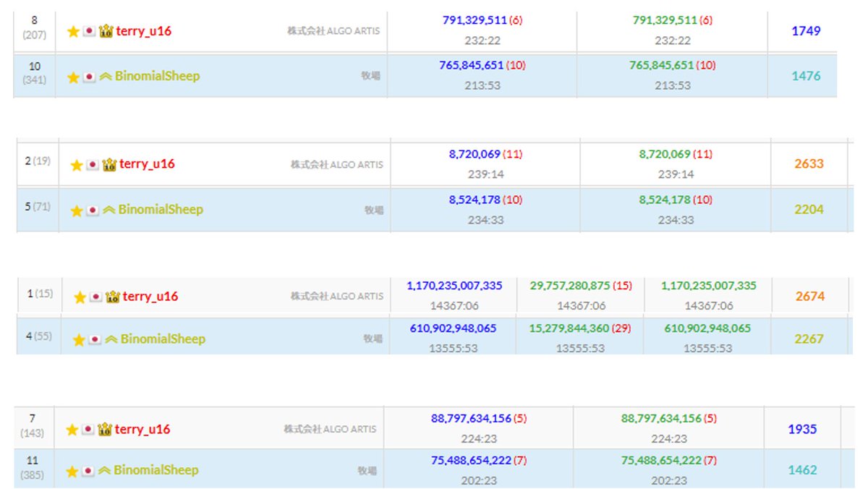Click 株式会社ALGO ARTIS affiliation in rank 2 (19) row
The width and height of the screenshot is (868, 489).
337,165
